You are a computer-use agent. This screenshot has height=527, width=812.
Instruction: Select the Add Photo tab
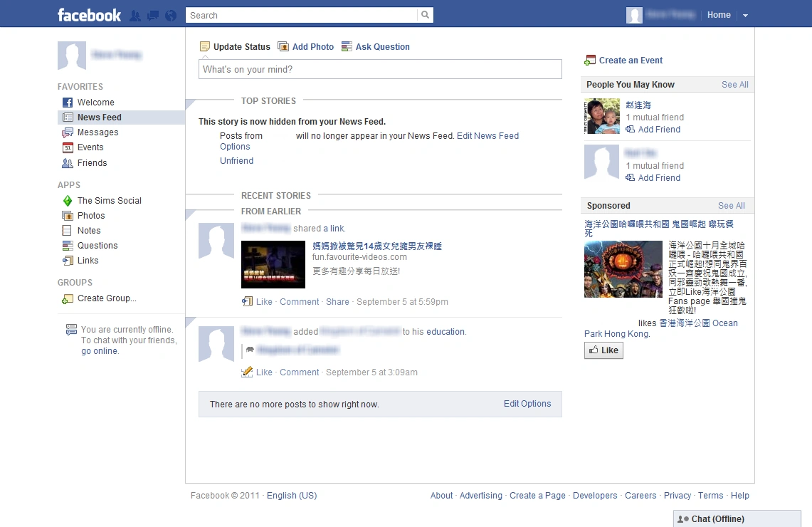(x=306, y=46)
